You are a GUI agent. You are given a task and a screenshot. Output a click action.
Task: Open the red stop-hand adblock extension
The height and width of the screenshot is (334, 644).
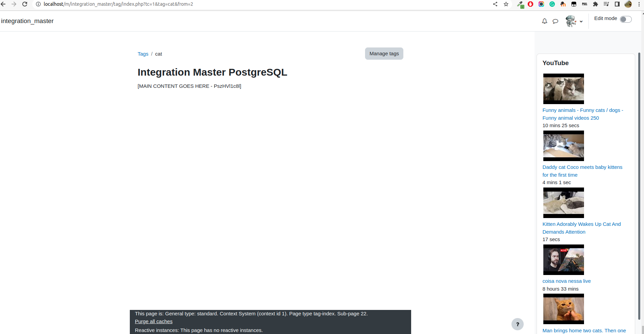pyautogui.click(x=530, y=4)
